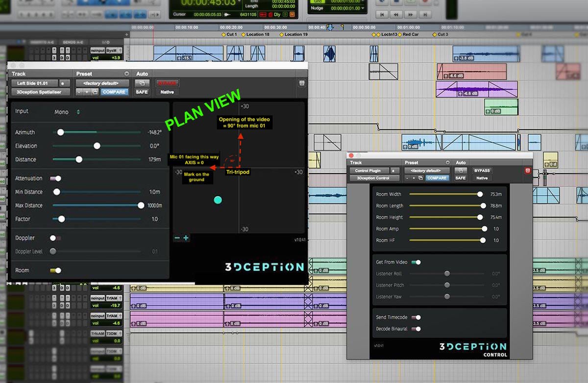The width and height of the screenshot is (588, 383).
Task: Select previous preset in 3Dception Control window
Action: click(408, 178)
